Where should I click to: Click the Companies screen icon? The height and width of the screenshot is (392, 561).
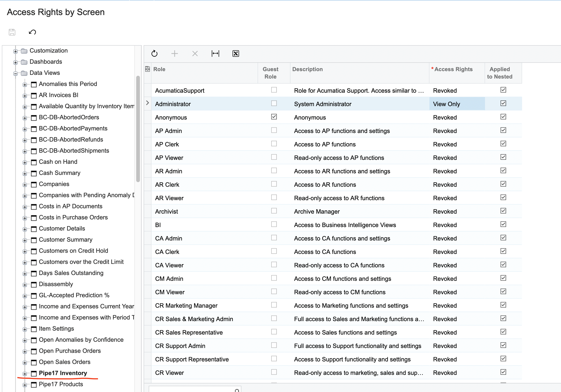click(x=34, y=184)
